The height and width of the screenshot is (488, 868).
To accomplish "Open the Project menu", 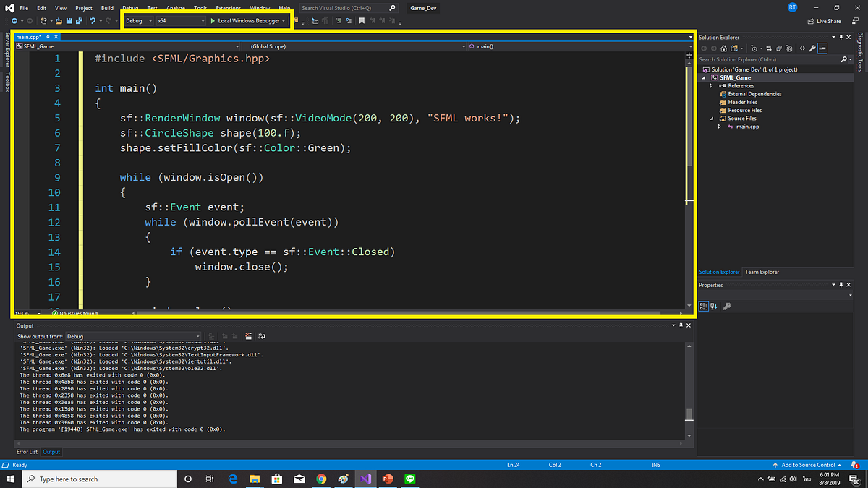I will point(84,8).
